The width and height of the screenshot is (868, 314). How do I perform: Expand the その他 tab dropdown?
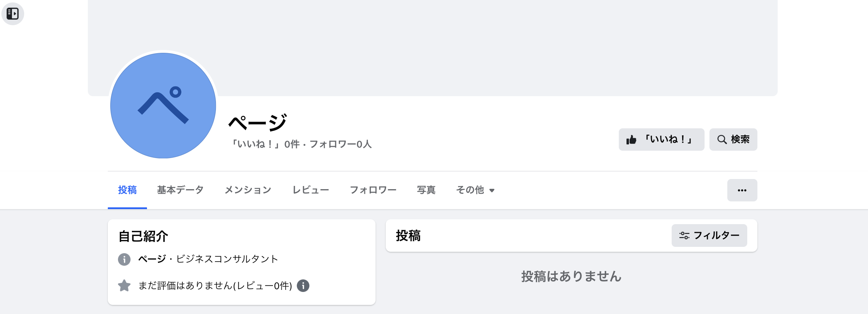coord(475,190)
